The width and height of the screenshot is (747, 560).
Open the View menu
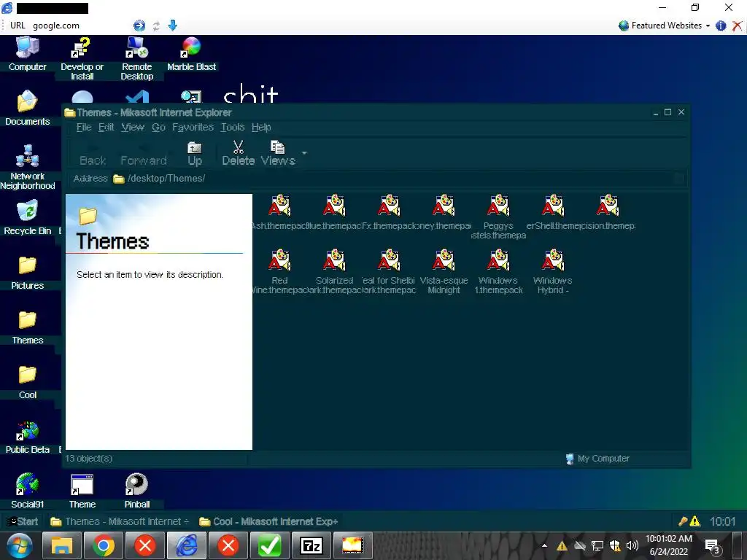pyautogui.click(x=133, y=127)
